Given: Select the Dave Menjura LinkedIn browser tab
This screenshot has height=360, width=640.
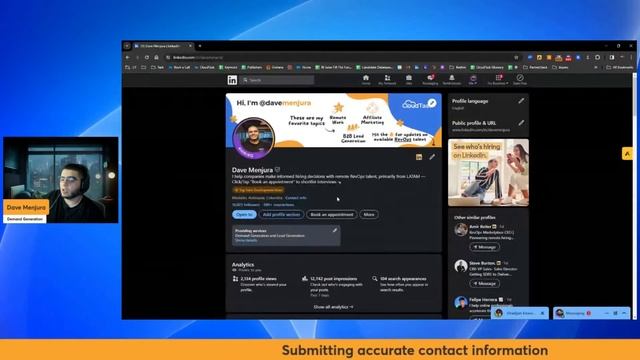Looking at the screenshot, I should 162,46.
